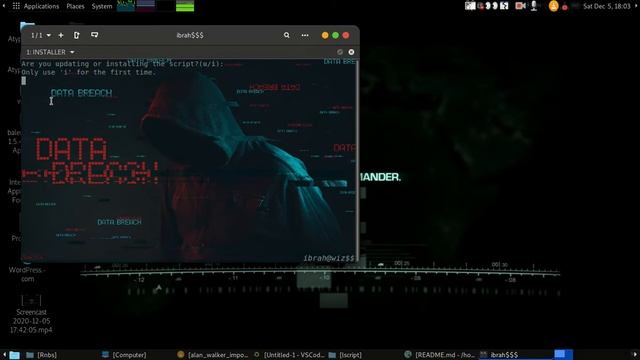Click the microphone tray icon
Screen dimensions: 640x360
(x=533, y=6)
